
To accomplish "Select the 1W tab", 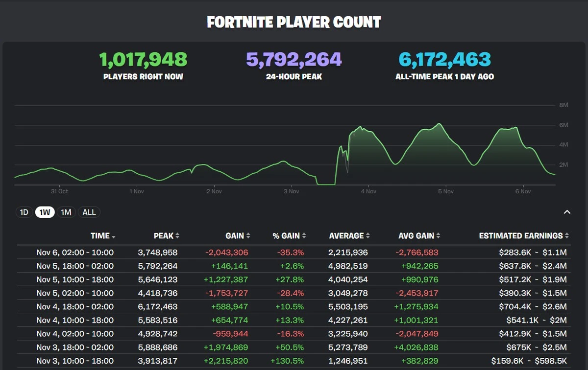I will coord(44,212).
